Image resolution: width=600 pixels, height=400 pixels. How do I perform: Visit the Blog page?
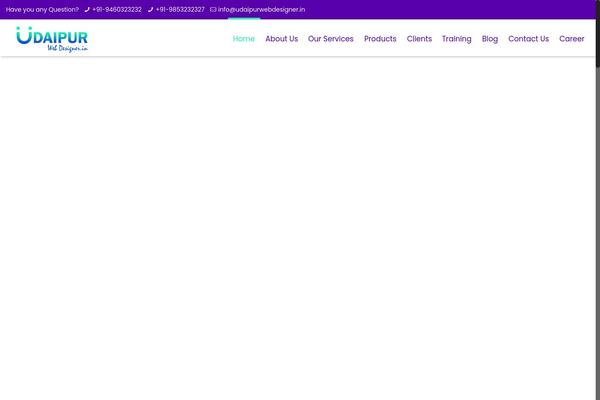(490, 39)
